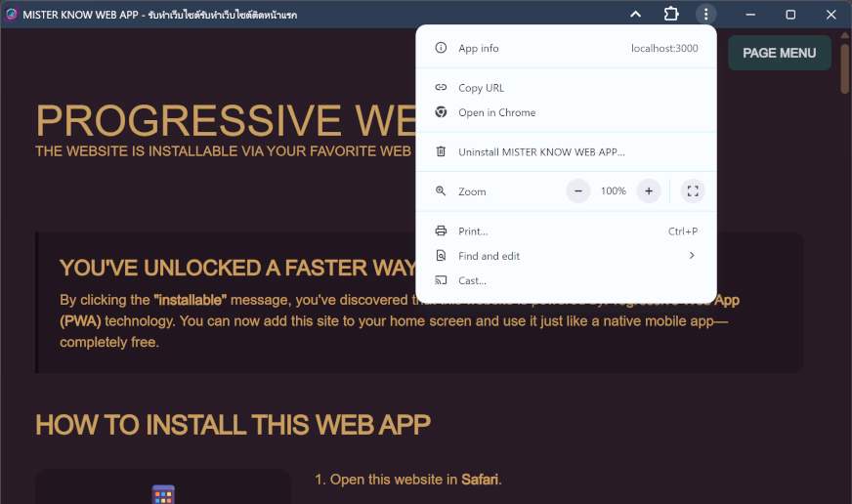Click the link icon beside Copy URL
Screen dimensions: 852x504
[x=441, y=88]
